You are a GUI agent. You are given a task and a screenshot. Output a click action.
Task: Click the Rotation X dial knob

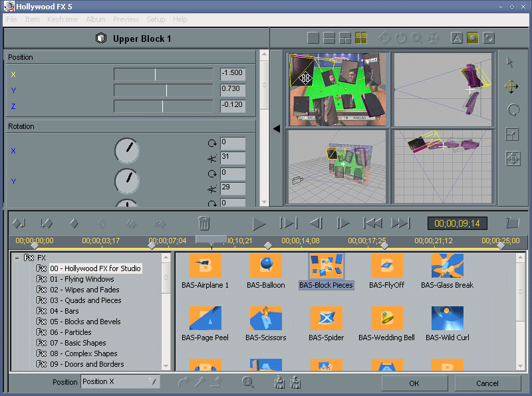[x=127, y=151]
